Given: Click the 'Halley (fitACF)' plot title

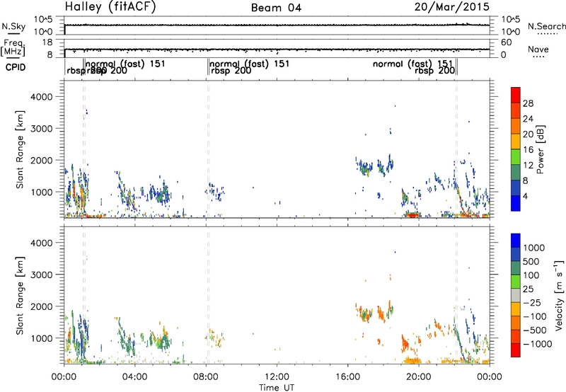Looking at the screenshot, I should tap(110, 7).
